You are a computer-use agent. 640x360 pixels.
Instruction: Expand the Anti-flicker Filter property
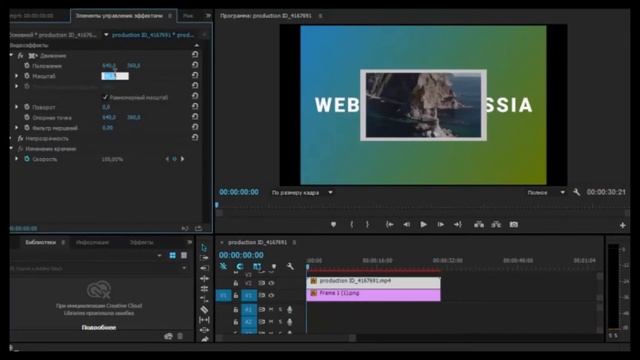16,128
